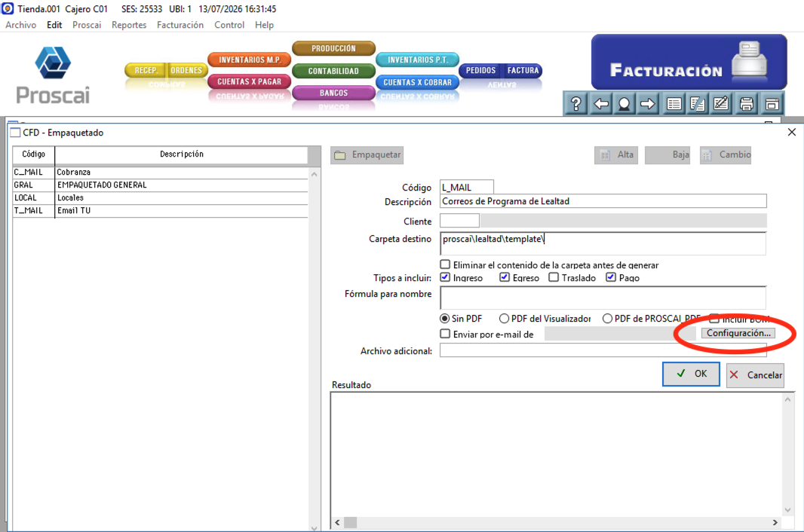This screenshot has height=532, width=804.
Task: Click the Cliente code input field
Action: click(459, 220)
